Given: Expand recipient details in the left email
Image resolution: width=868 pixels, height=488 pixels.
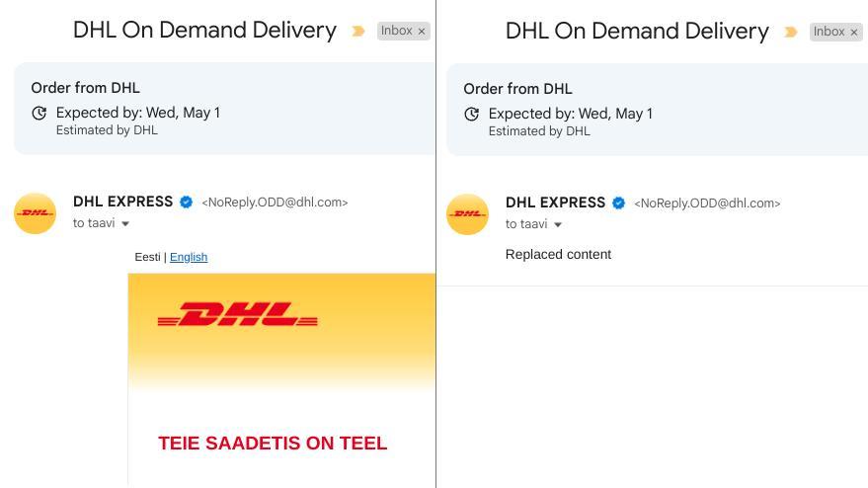Looking at the screenshot, I should pyautogui.click(x=125, y=224).
